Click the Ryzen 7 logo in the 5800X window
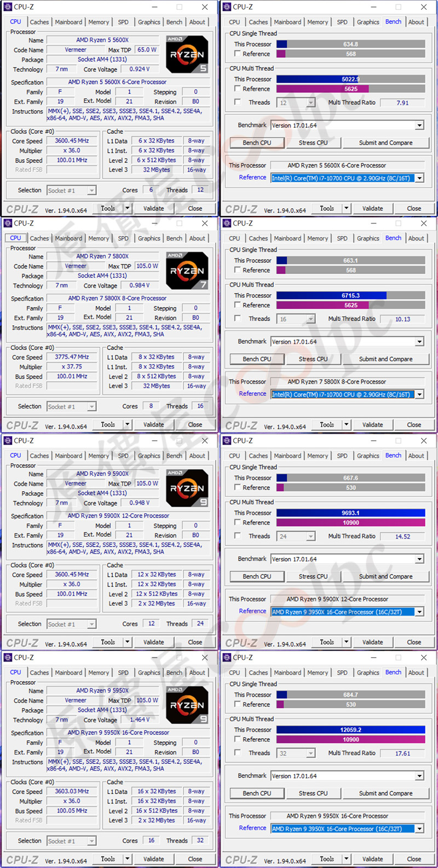438x868 pixels. [x=187, y=271]
